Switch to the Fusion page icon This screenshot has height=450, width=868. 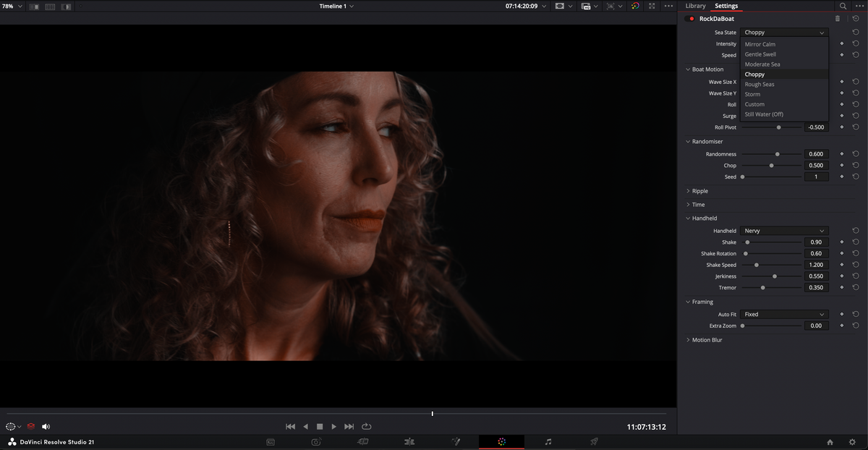click(x=456, y=441)
